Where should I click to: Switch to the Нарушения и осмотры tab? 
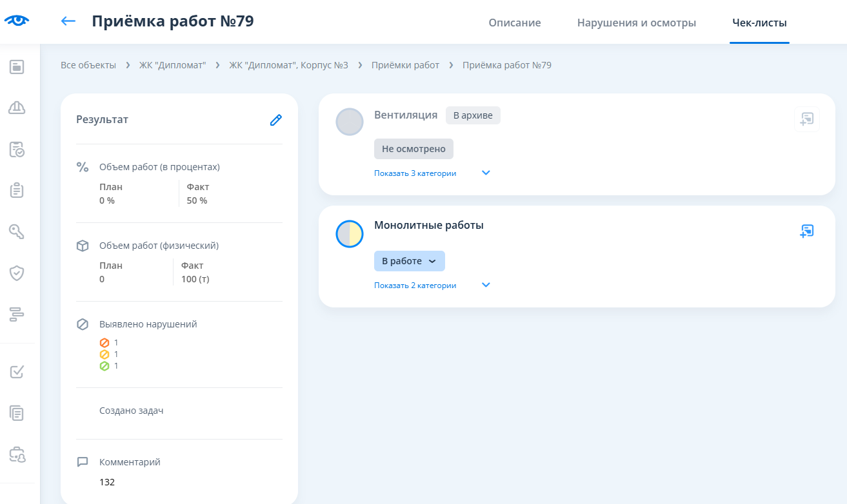[x=636, y=23]
